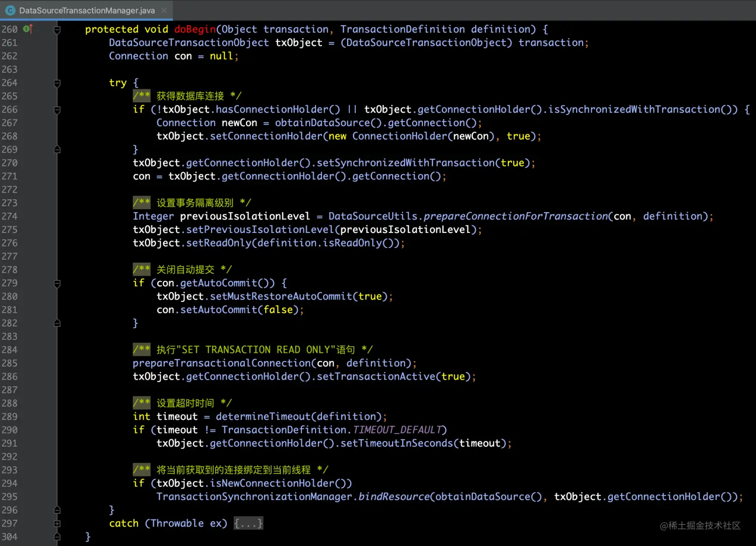Click setMustRestoreAutoCommit call
Viewport: 756px width, 546px height.
click(281, 296)
